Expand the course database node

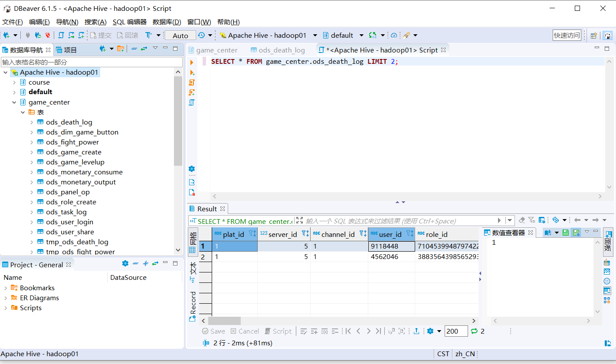tap(14, 82)
